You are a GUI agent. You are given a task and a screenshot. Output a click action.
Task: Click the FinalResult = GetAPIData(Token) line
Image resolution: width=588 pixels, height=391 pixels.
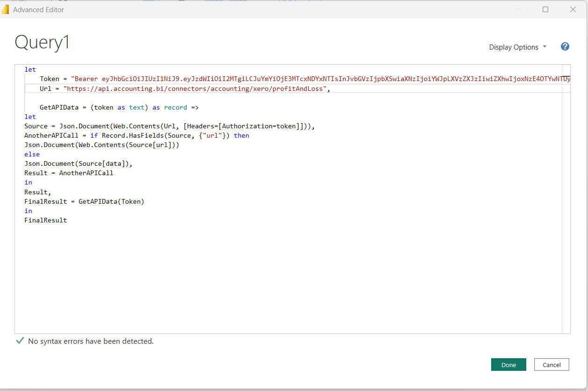84,201
